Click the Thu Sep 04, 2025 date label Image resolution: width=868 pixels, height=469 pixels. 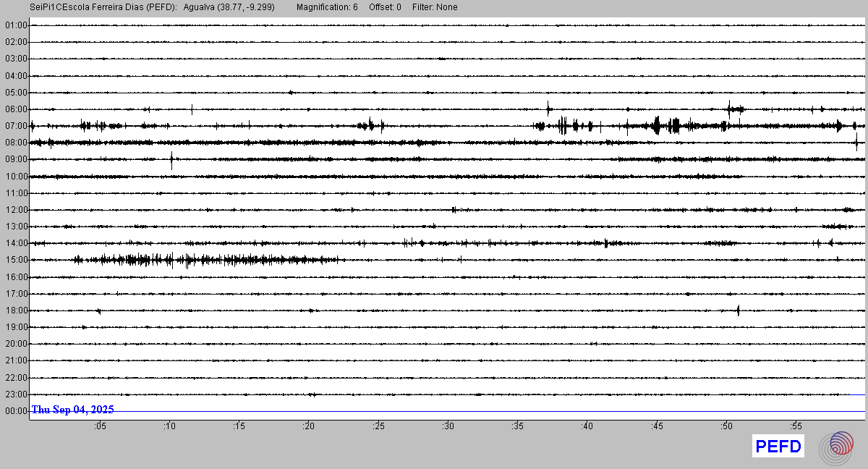pos(72,410)
